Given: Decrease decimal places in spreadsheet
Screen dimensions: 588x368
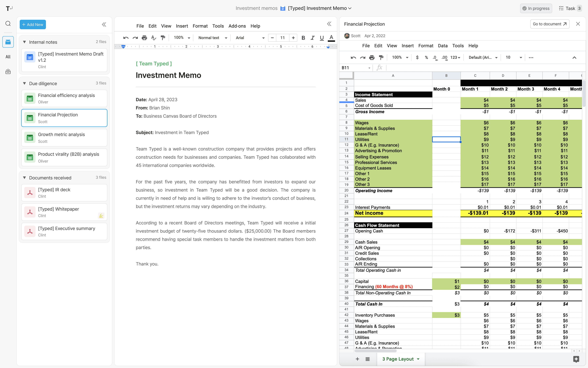Looking at the screenshot, I should click(435, 58).
